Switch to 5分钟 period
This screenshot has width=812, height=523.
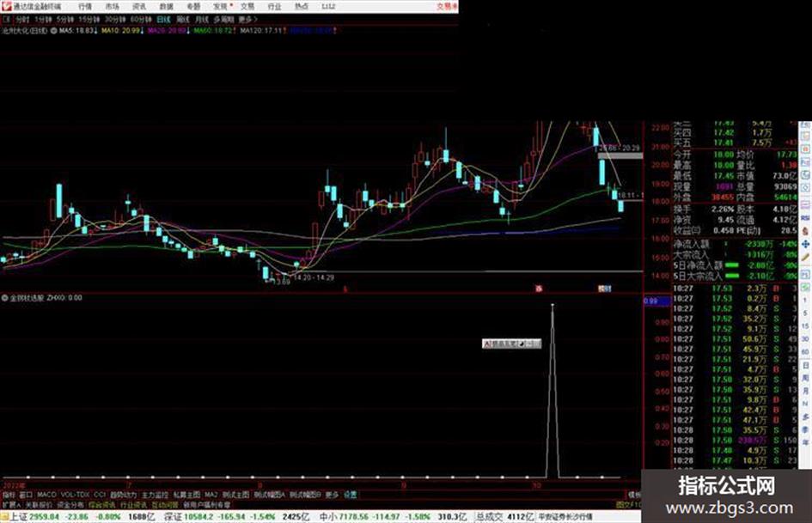[x=64, y=19]
